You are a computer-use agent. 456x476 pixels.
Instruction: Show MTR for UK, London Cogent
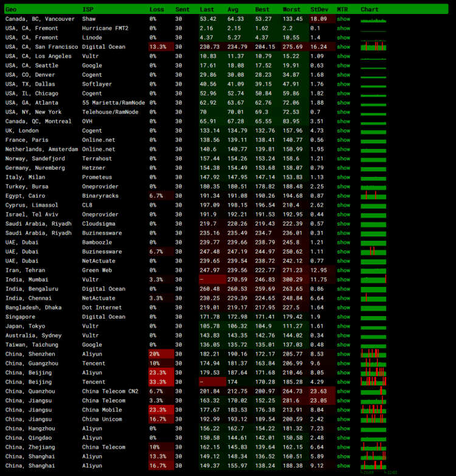(x=344, y=131)
